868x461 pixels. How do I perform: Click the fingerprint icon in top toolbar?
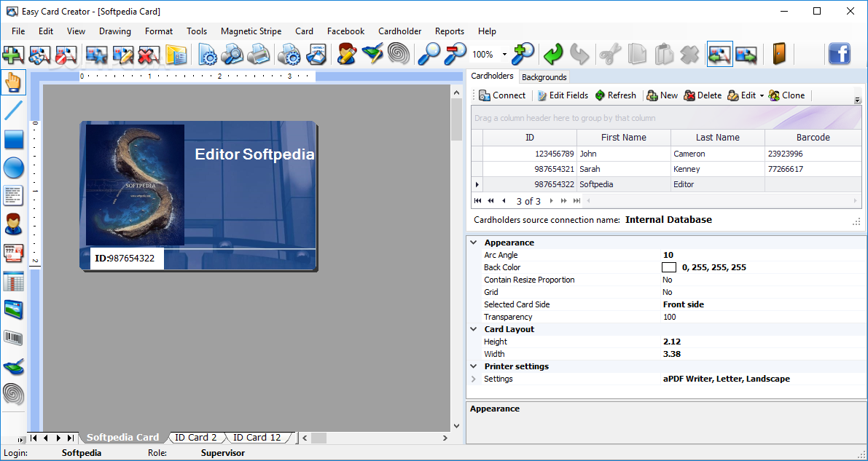tap(399, 54)
